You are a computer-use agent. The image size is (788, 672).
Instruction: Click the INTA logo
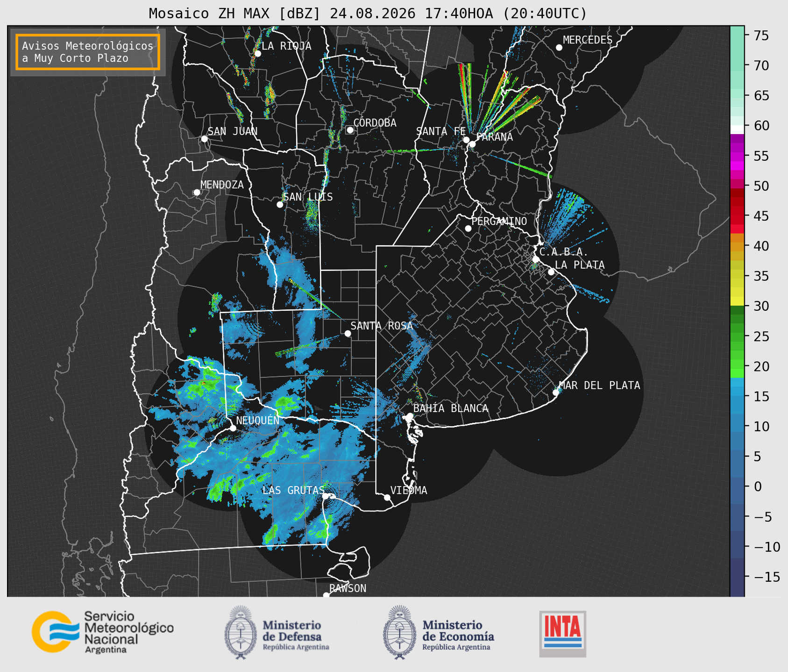[563, 634]
